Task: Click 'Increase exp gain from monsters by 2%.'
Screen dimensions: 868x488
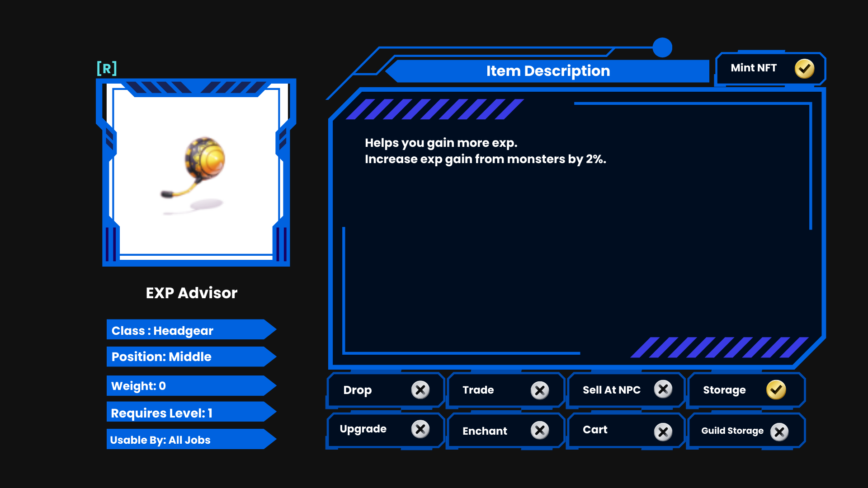Action: click(486, 160)
